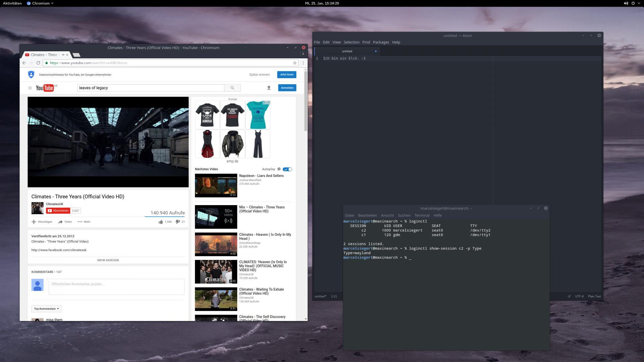Screen dimensions: 644x362
Task: Open Mehr options under video
Action: tap(84, 222)
